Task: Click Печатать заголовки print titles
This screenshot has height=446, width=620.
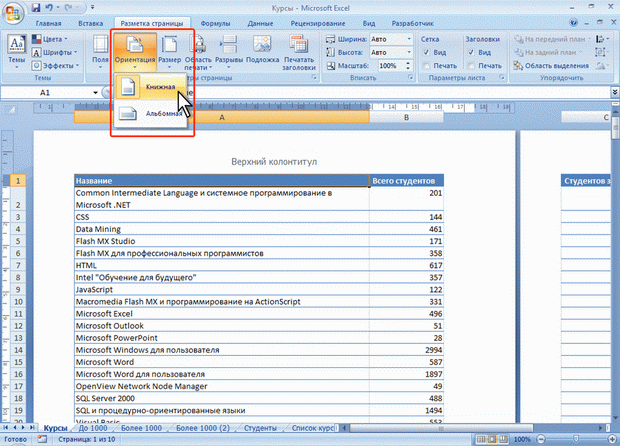Action: click(x=299, y=53)
